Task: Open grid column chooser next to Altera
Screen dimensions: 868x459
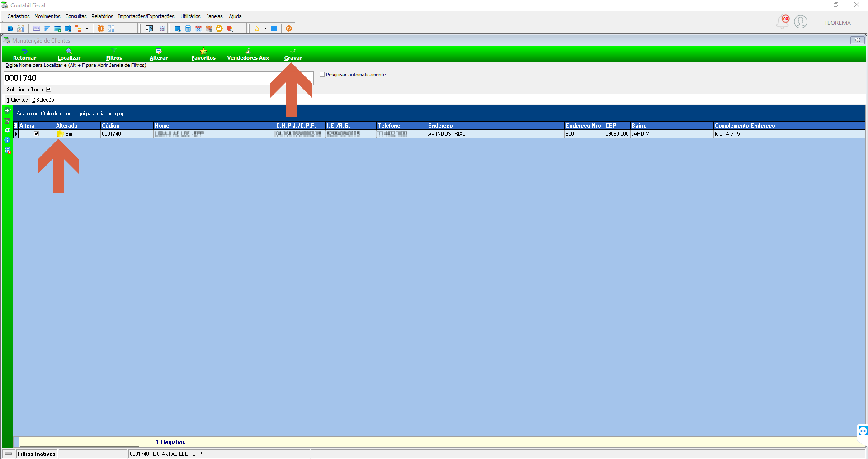Action: click(16, 126)
